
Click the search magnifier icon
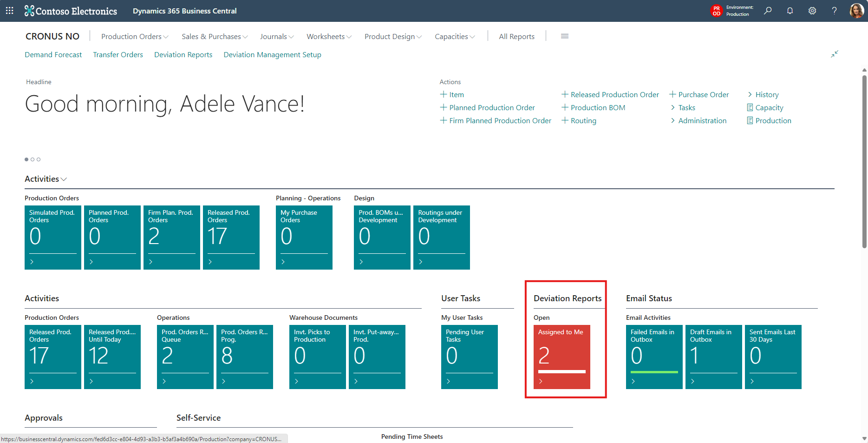pos(768,11)
